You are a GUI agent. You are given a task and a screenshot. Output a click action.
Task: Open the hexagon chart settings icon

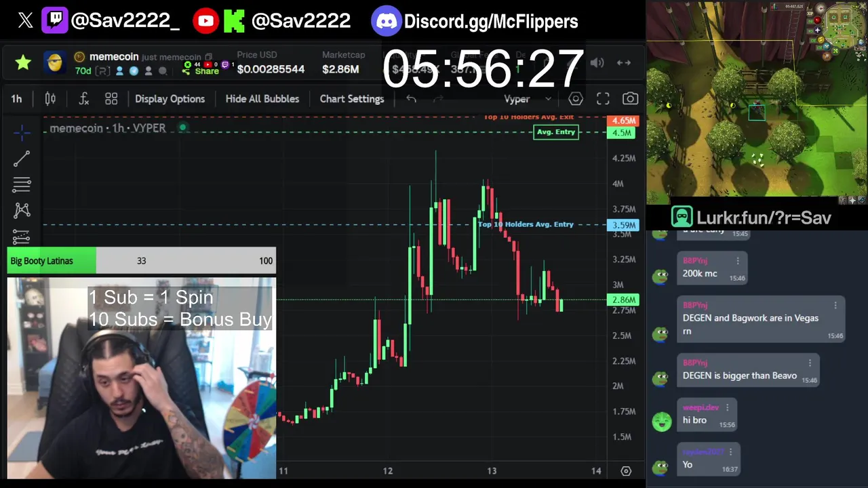[576, 99]
